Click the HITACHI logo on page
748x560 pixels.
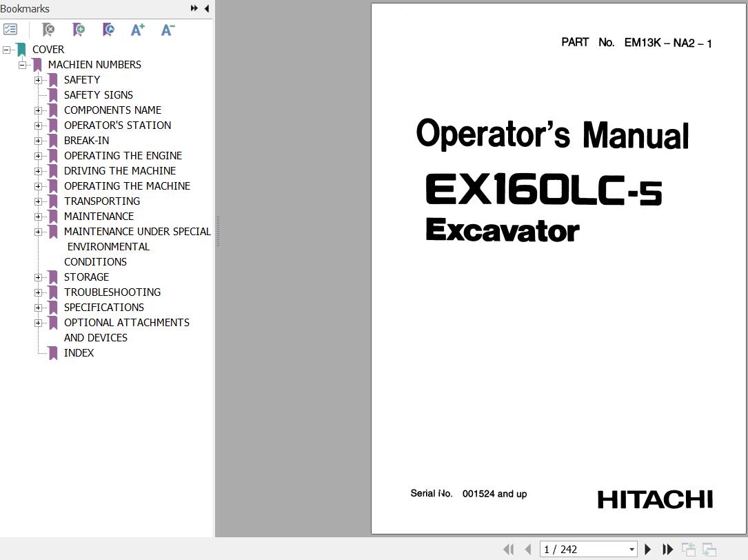[x=656, y=500]
